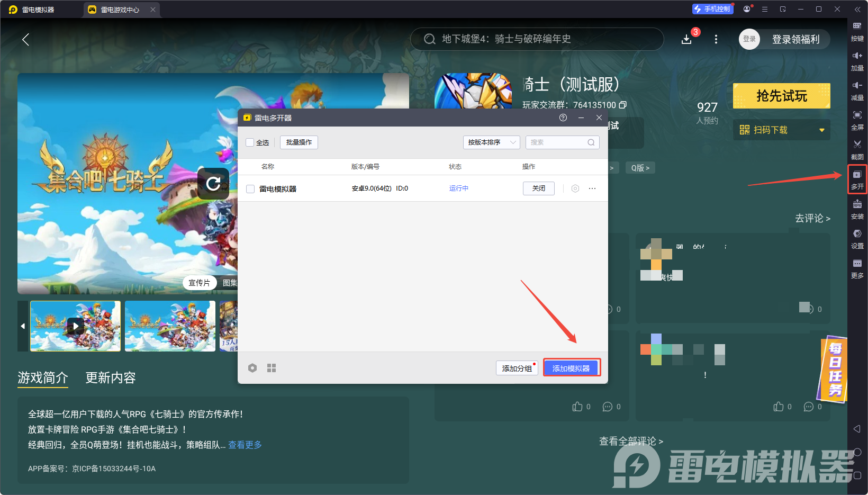Toggle 全屏 fullscreen from the sidebar

pyautogui.click(x=857, y=120)
